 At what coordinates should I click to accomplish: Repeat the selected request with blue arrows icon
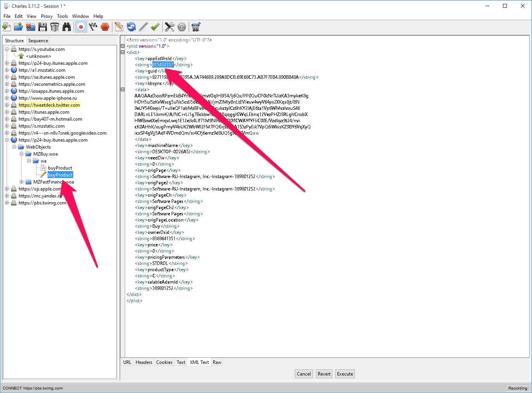(x=131, y=27)
